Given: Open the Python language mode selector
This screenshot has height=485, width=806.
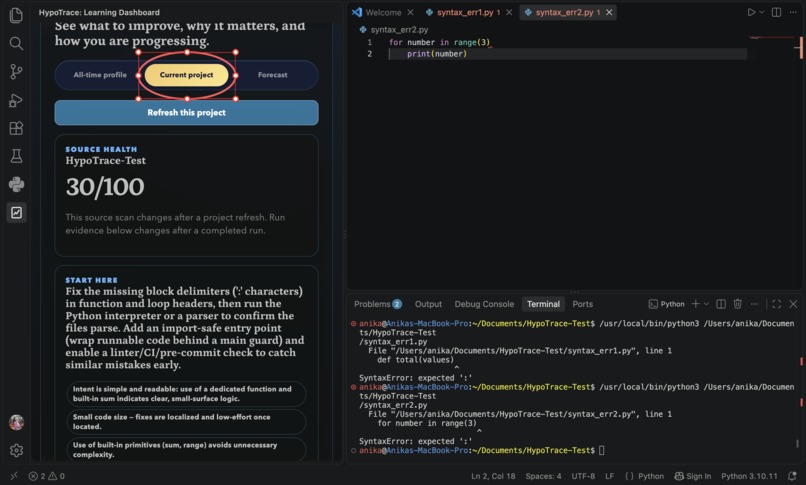Looking at the screenshot, I should coord(651,476).
